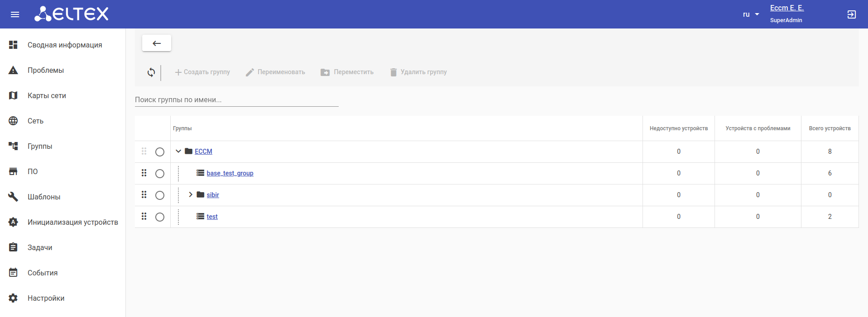Open the test group link
The width and height of the screenshot is (868, 317).
(212, 217)
